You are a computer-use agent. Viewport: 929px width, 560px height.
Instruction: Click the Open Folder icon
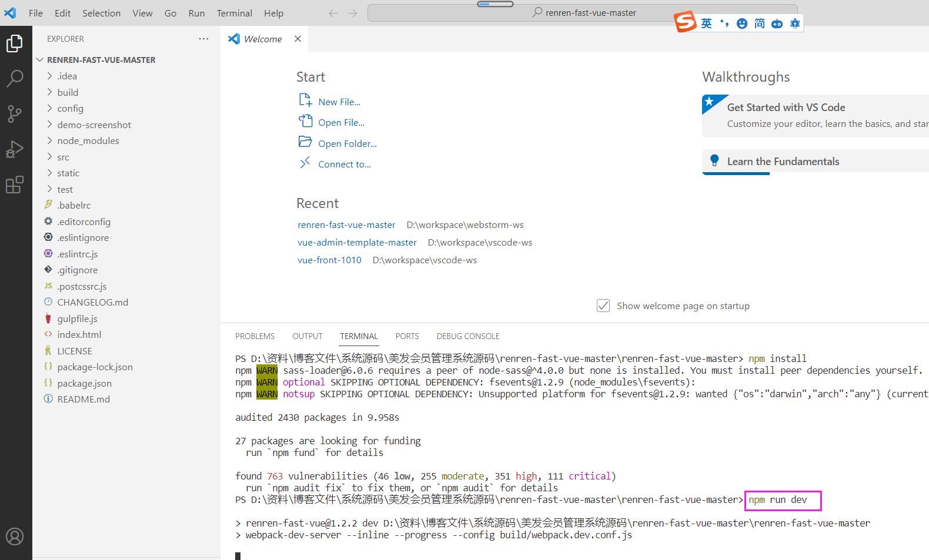(x=305, y=142)
